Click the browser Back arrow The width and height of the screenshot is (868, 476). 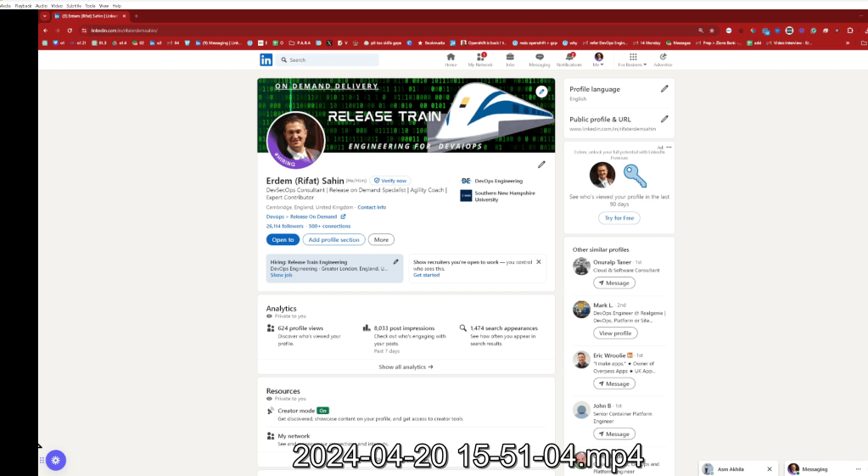click(x=45, y=31)
